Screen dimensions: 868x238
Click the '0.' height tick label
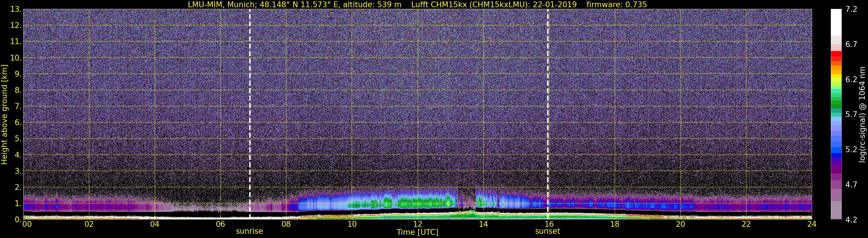pos(18,220)
